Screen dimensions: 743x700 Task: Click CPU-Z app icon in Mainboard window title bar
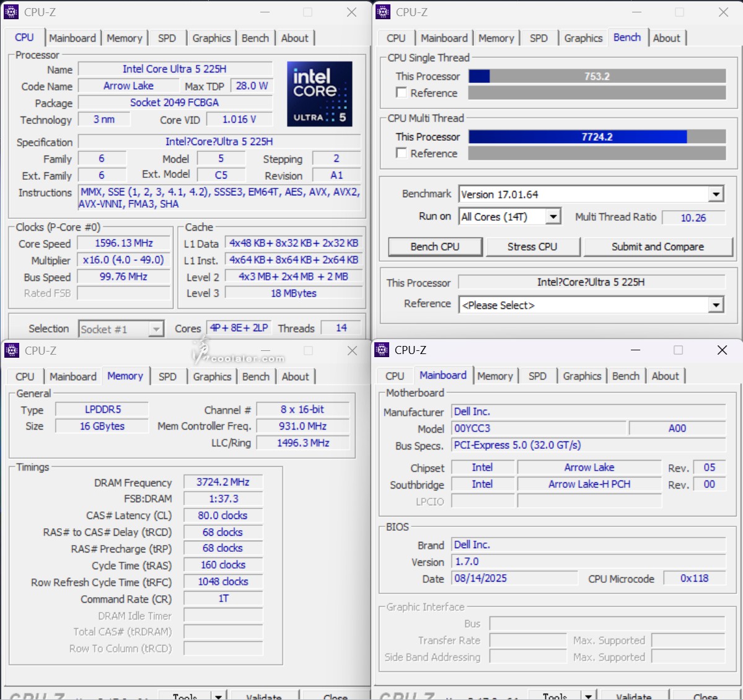pyautogui.click(x=382, y=350)
